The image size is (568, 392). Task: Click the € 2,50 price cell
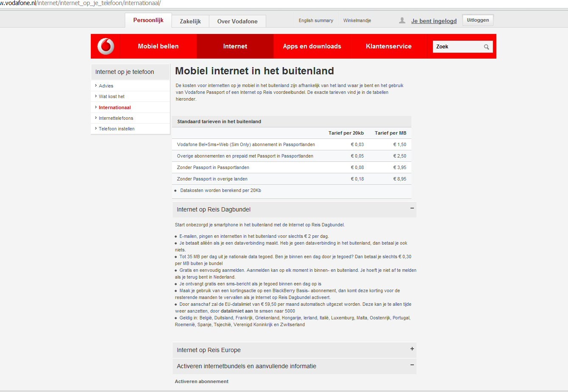click(x=399, y=156)
